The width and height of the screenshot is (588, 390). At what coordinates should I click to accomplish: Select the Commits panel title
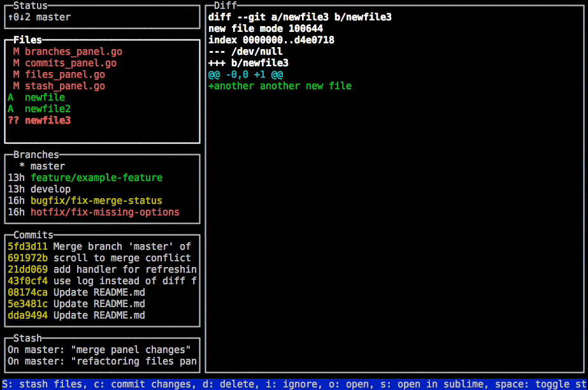(33, 235)
